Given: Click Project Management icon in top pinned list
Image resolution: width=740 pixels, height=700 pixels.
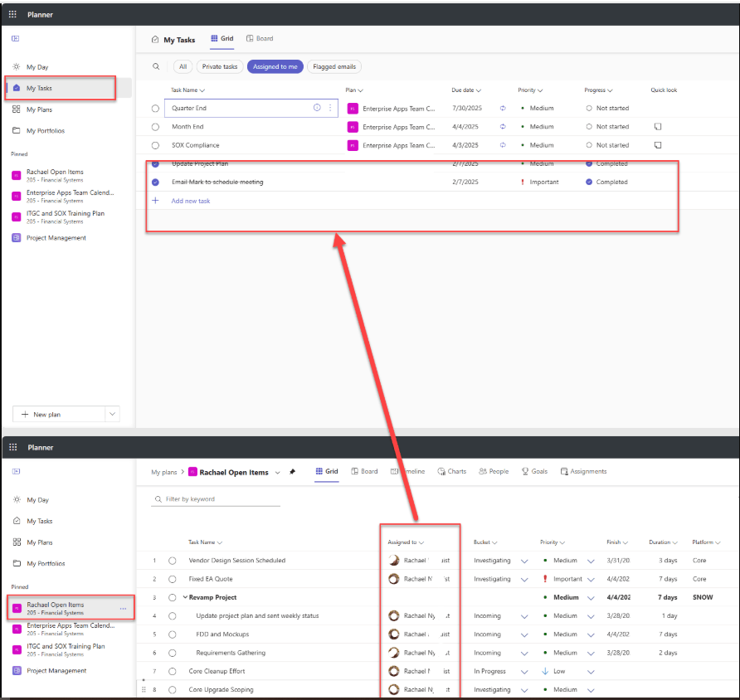Looking at the screenshot, I should (x=17, y=238).
